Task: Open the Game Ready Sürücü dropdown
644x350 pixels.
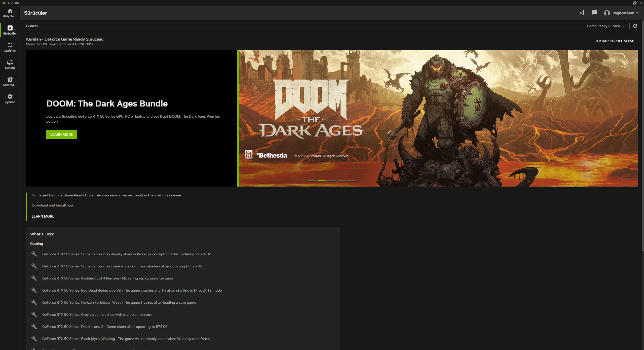Action: coord(606,26)
